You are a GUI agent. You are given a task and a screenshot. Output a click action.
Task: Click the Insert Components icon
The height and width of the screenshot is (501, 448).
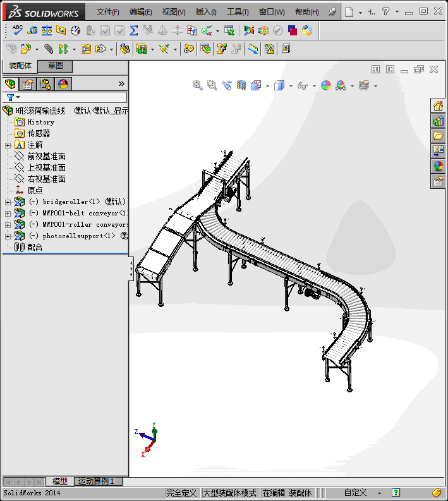click(25, 49)
